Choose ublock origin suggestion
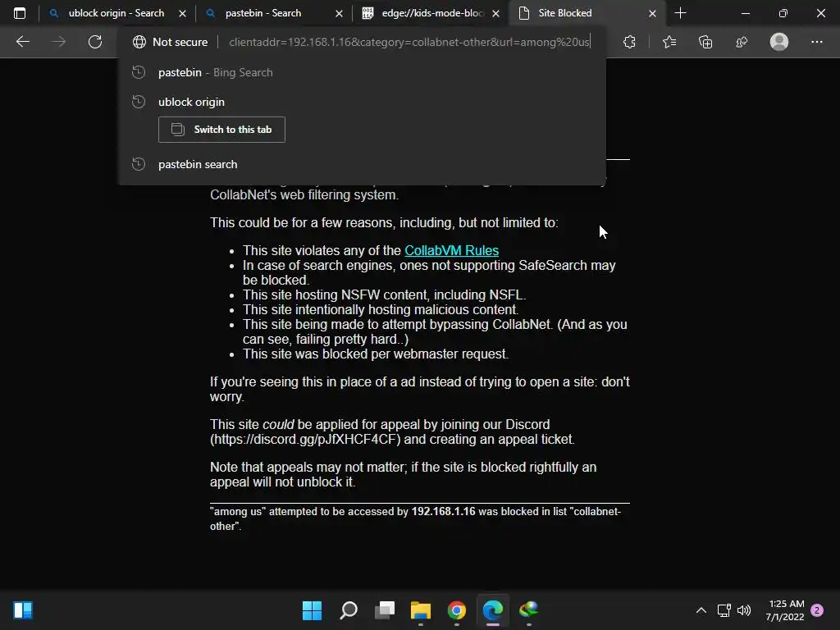The image size is (840, 630). click(x=362, y=102)
